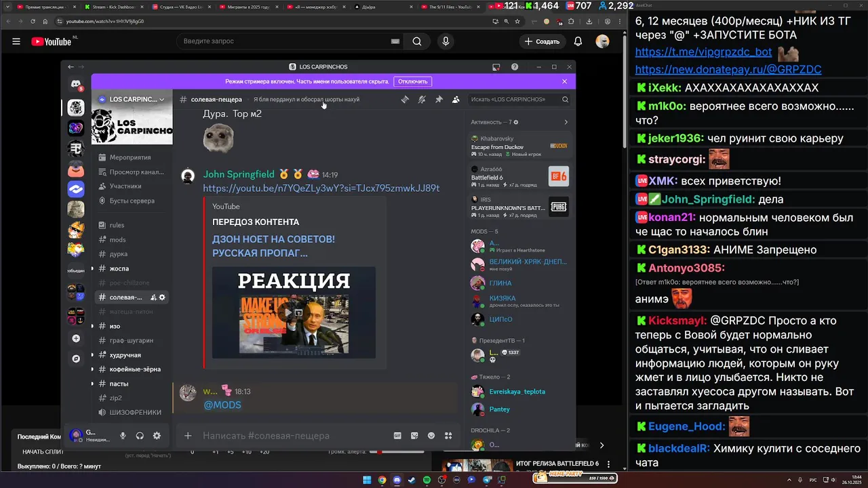The height and width of the screenshot is (488, 868).
Task: Open Spotify from Windows taskbar
Action: (427, 480)
